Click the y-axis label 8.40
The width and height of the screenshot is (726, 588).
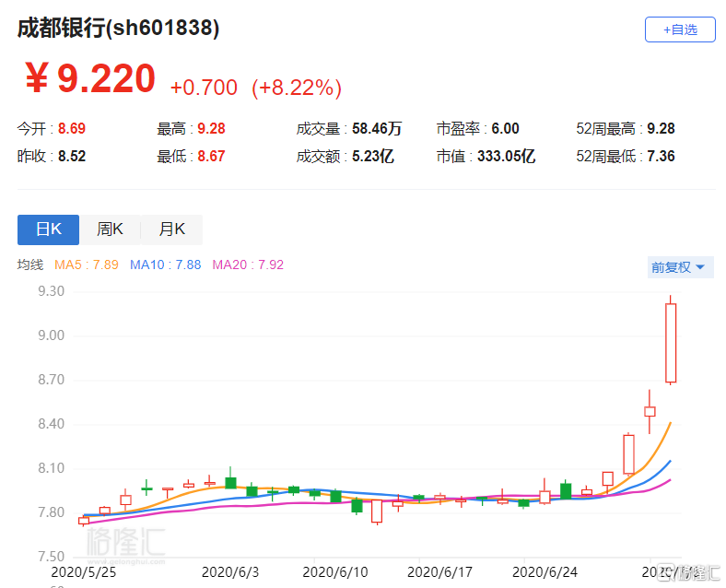click(x=51, y=424)
